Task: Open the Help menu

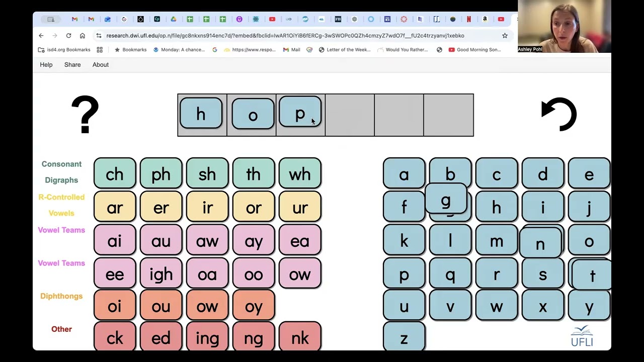Action: pyautogui.click(x=46, y=65)
